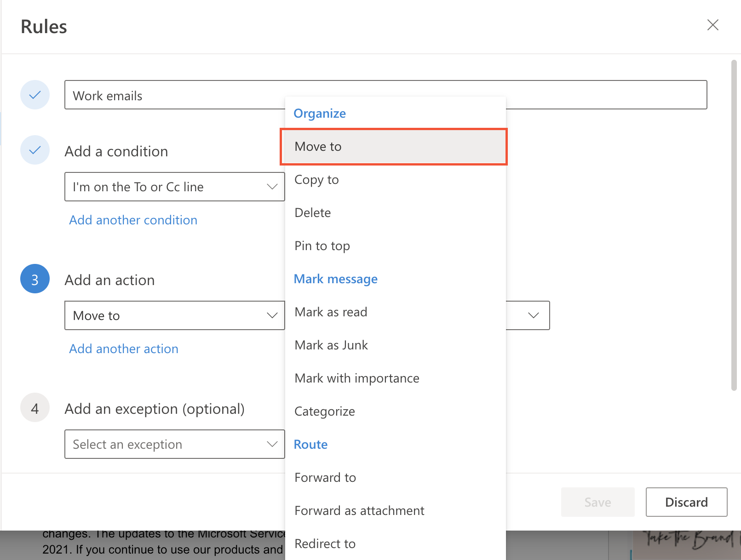Choose Delete from the Organize section
The image size is (741, 560).
pos(312,212)
